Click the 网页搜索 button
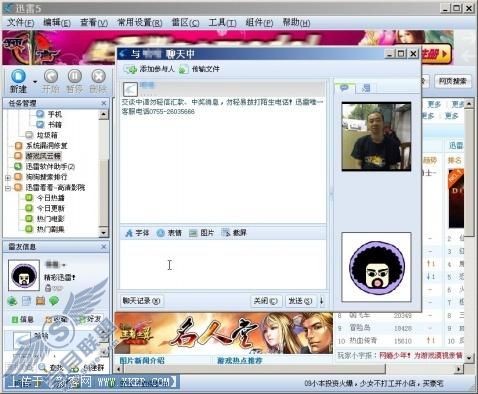 pos(452,81)
